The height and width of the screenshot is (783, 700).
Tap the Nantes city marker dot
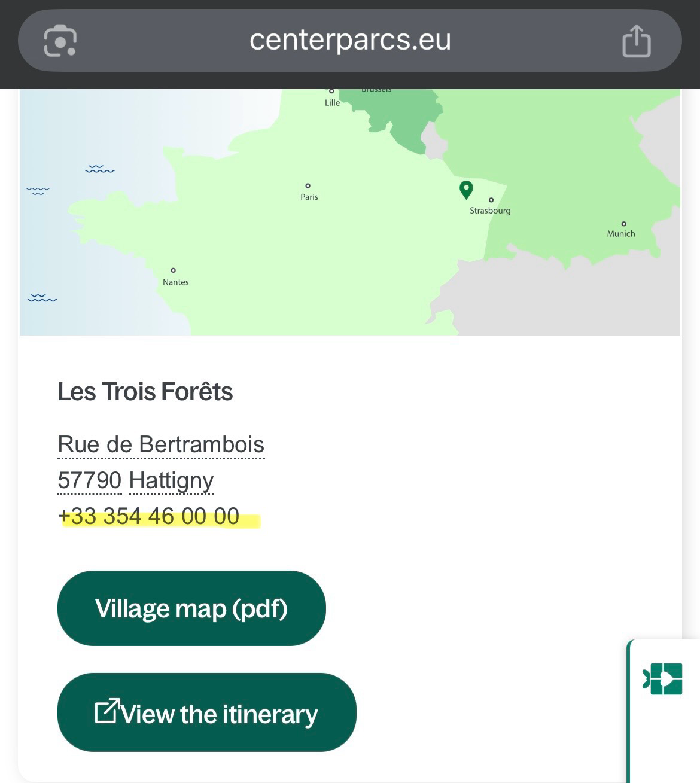click(x=174, y=270)
